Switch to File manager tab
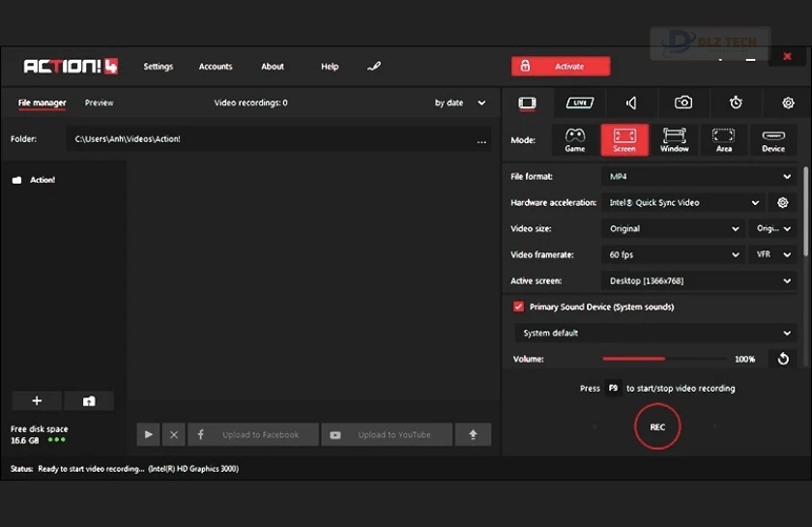Viewport: 812px width, 527px height. click(x=42, y=102)
